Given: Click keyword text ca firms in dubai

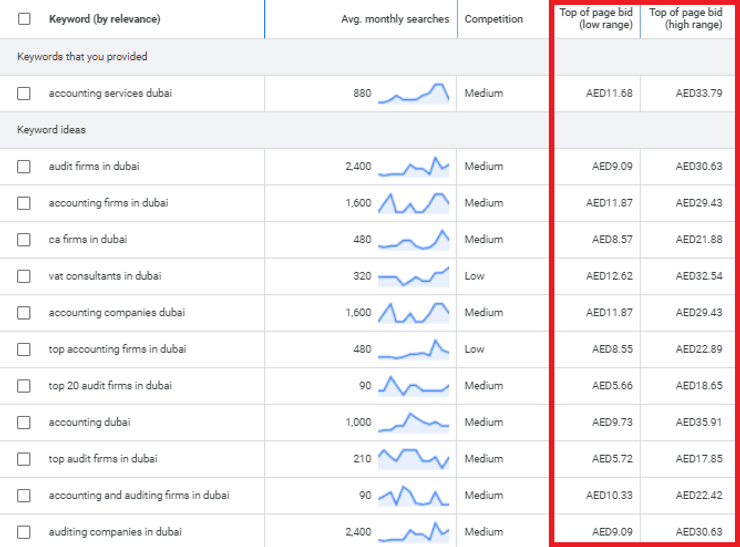Looking at the screenshot, I should click(x=88, y=239).
